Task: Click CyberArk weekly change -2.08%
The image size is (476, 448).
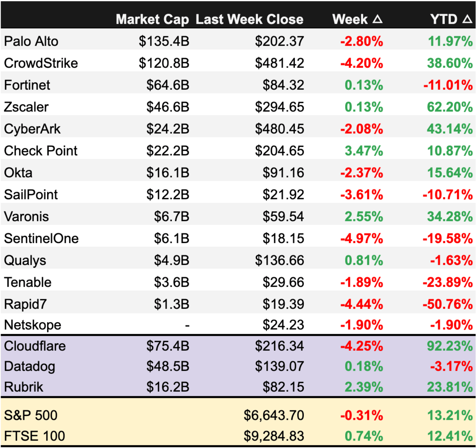Action: point(362,129)
